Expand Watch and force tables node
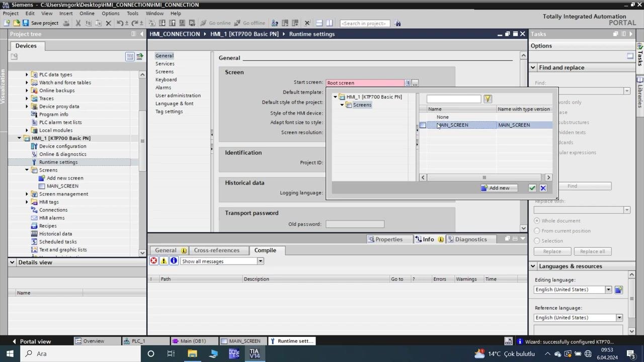The width and height of the screenshot is (644, 362). click(27, 82)
